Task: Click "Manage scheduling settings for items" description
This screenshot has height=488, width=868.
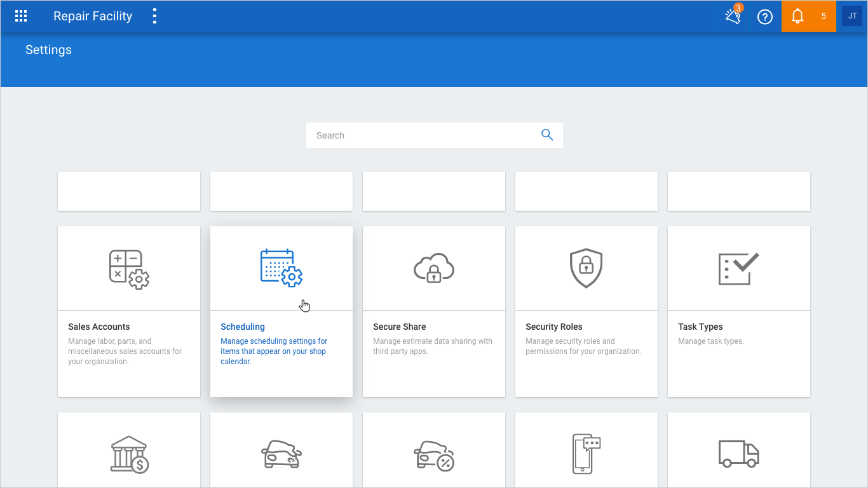Action: pos(274,351)
